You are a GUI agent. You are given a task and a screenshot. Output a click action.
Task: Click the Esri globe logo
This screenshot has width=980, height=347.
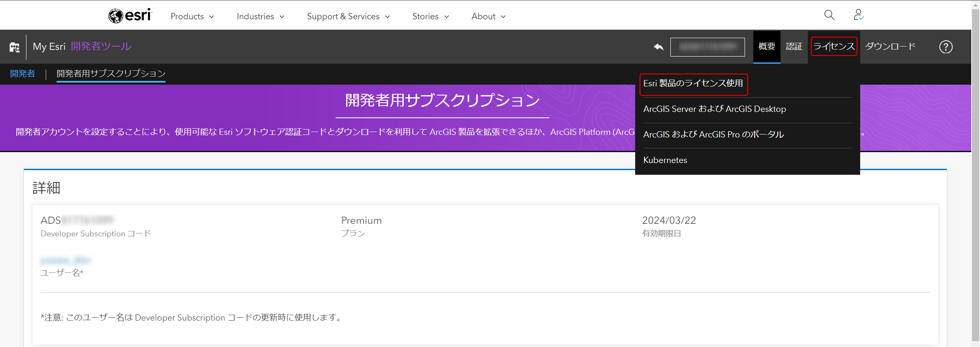(x=130, y=16)
